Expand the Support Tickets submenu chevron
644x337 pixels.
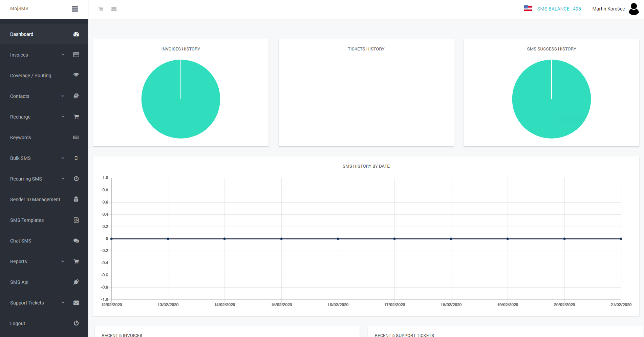click(x=63, y=303)
